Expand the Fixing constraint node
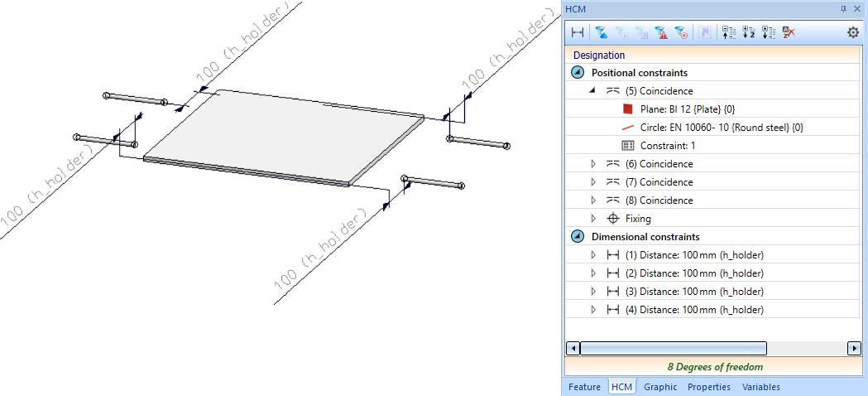Viewport: 868px width, 396px height. [x=593, y=219]
